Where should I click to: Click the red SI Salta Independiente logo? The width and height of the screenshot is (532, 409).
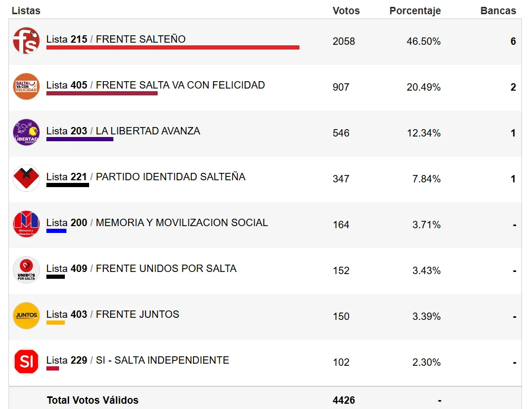(x=26, y=362)
